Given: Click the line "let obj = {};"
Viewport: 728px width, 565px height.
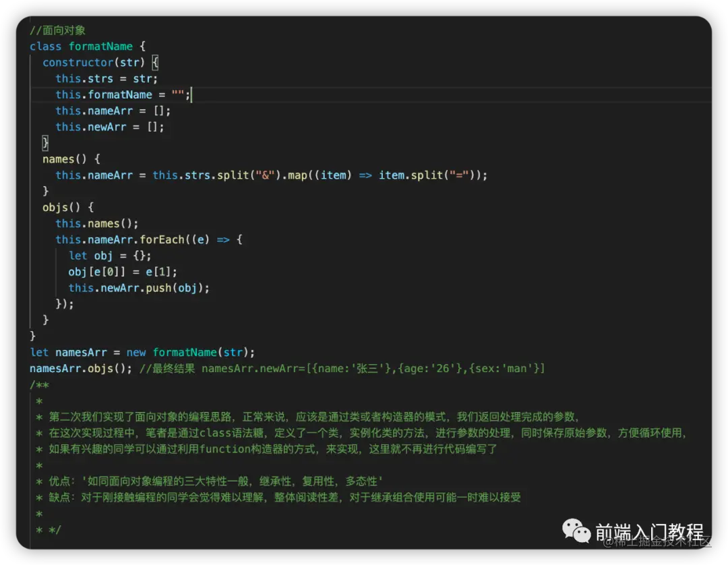Looking at the screenshot, I should coord(110,256).
